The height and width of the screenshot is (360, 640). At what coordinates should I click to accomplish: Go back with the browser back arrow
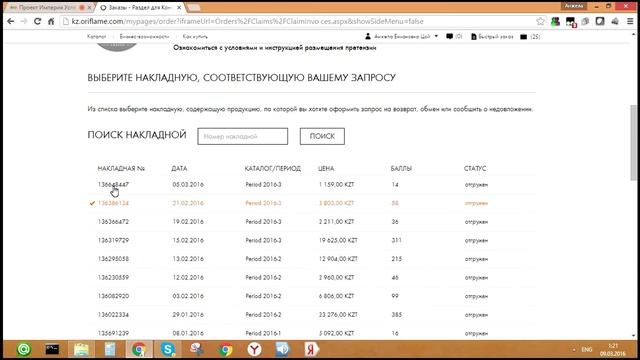(x=11, y=21)
